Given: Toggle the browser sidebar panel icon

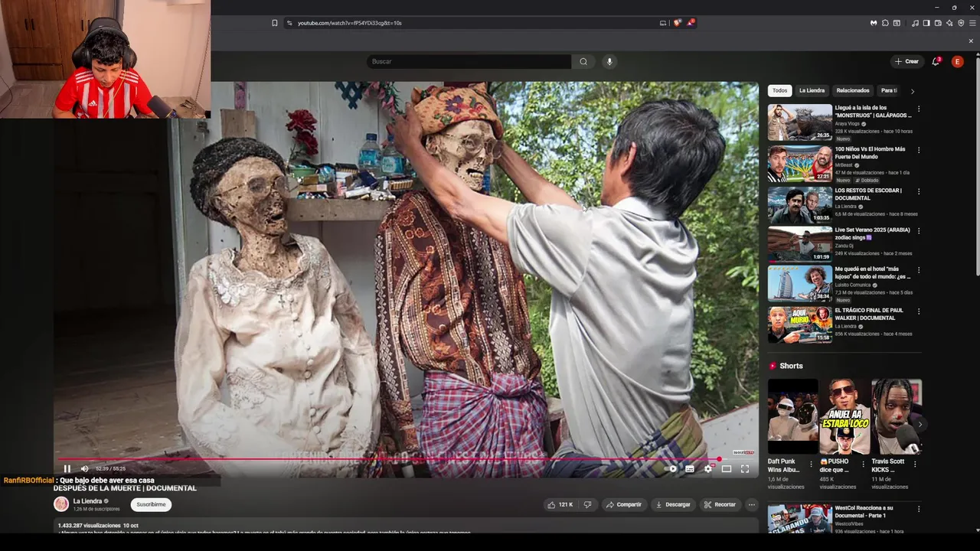Looking at the screenshot, I should [x=926, y=23].
